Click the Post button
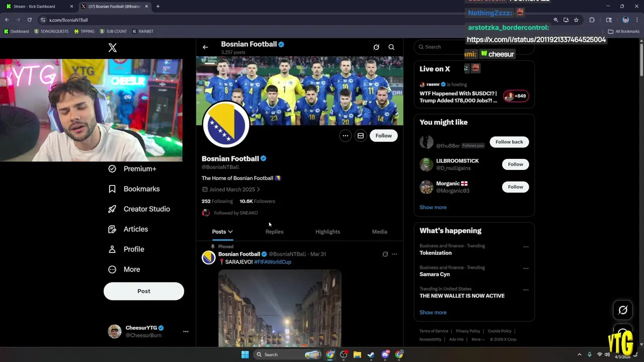 [144, 291]
